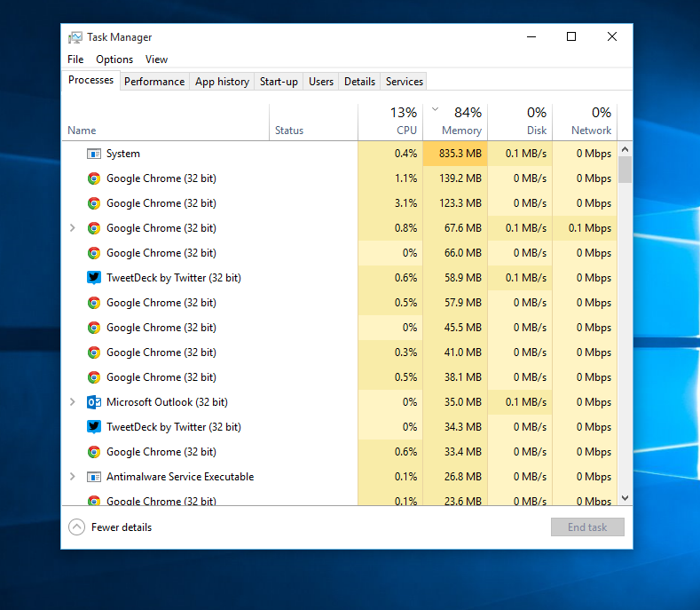
Task: Sort by the Name column header
Action: pos(165,123)
